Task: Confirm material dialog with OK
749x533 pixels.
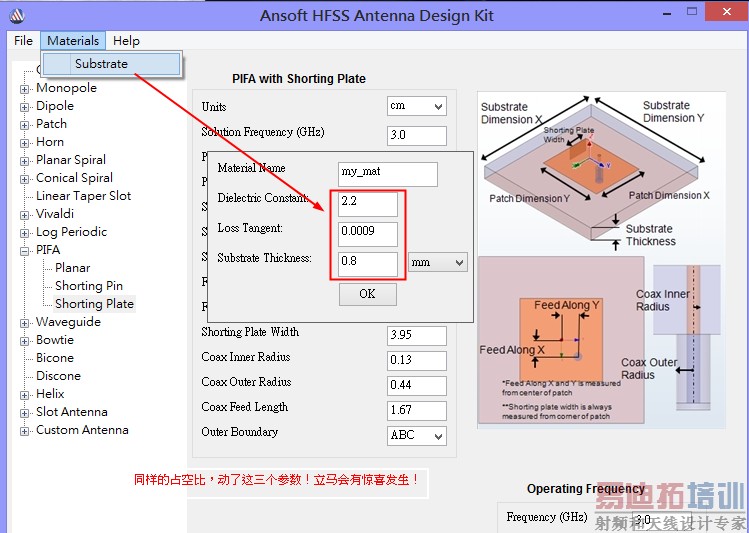Action: point(368,294)
